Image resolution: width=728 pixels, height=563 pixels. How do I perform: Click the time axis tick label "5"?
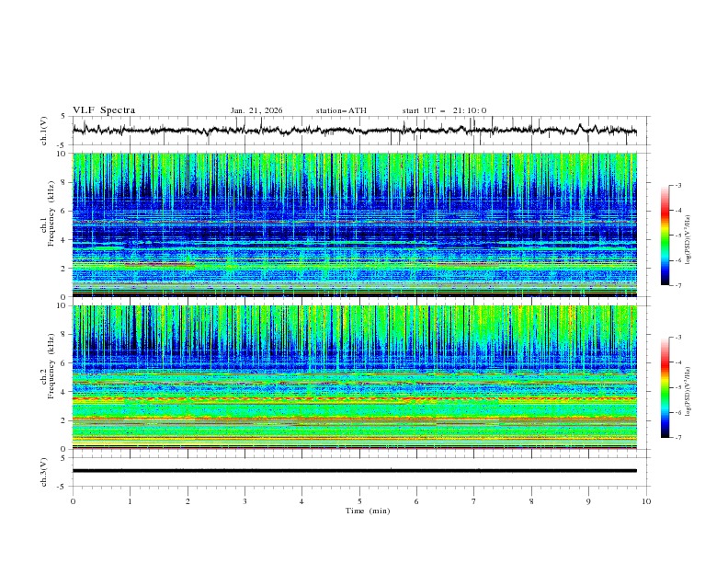point(359,501)
